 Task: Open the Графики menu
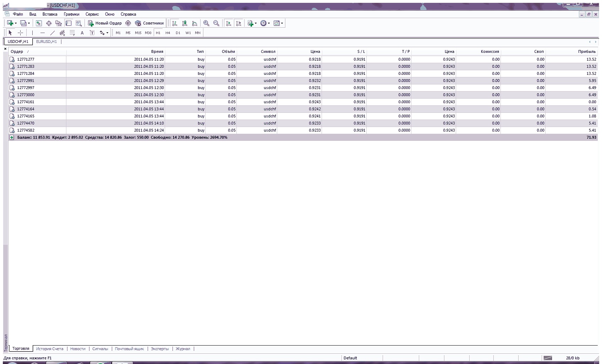pyautogui.click(x=72, y=14)
